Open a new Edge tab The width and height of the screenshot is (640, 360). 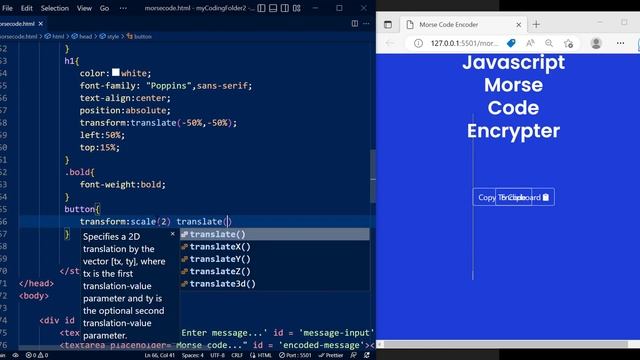point(536,24)
